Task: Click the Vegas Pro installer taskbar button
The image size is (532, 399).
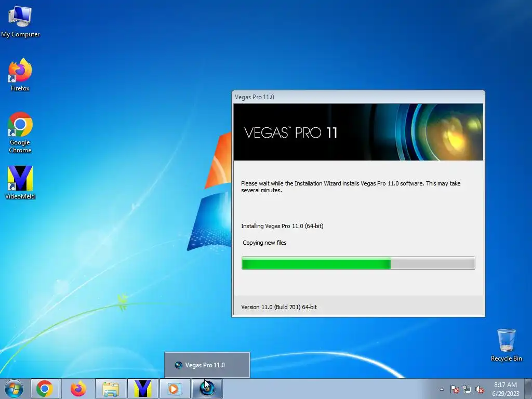Action: click(207, 389)
